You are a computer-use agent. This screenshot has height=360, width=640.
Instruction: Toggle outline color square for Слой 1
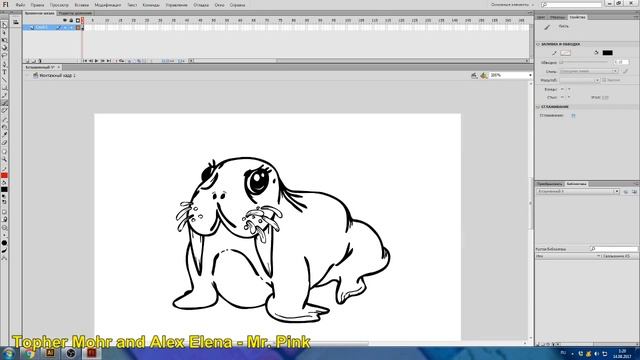point(78,27)
